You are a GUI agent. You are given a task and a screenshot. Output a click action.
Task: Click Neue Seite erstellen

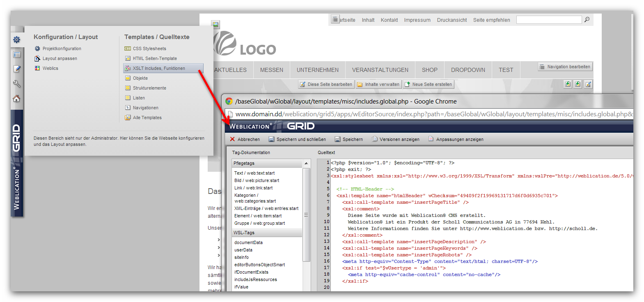coord(428,84)
